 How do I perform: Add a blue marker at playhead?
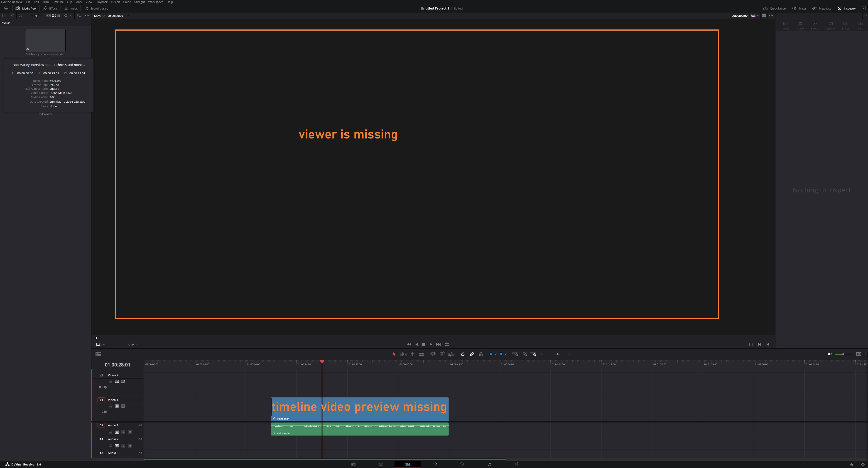tap(501, 354)
